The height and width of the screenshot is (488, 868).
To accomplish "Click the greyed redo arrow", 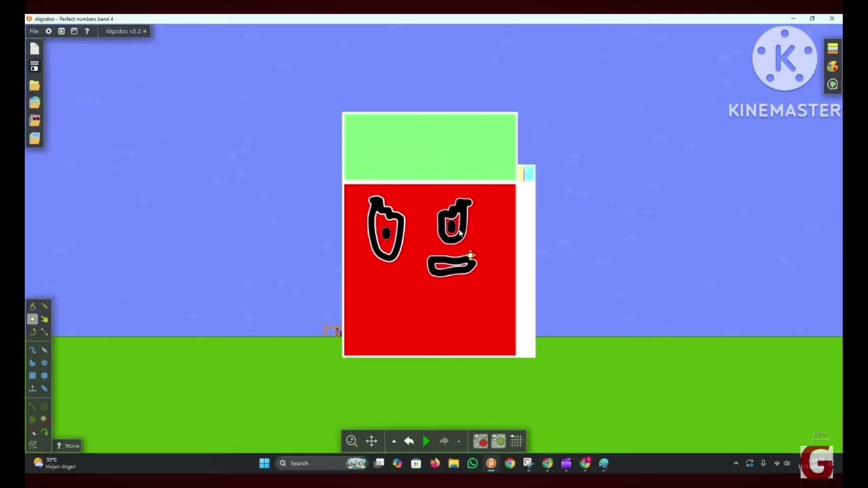I will tap(443, 441).
